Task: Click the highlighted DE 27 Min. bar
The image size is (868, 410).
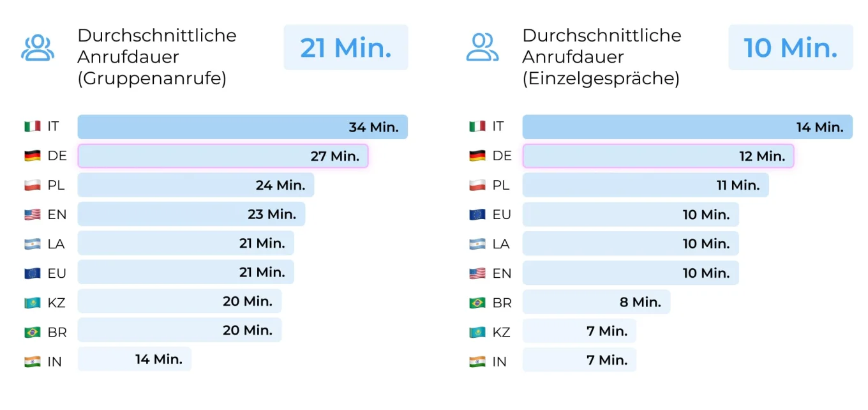Action: coord(223,156)
